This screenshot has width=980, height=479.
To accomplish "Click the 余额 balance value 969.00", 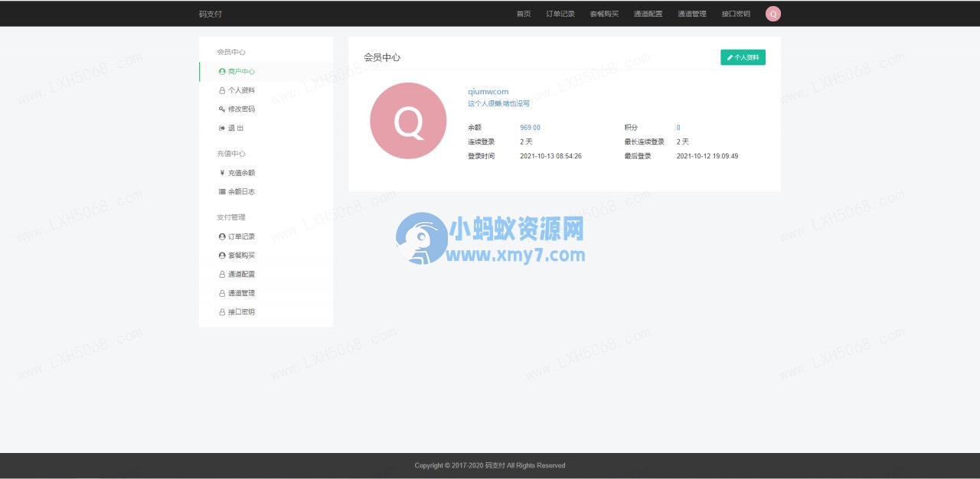I will click(528, 127).
